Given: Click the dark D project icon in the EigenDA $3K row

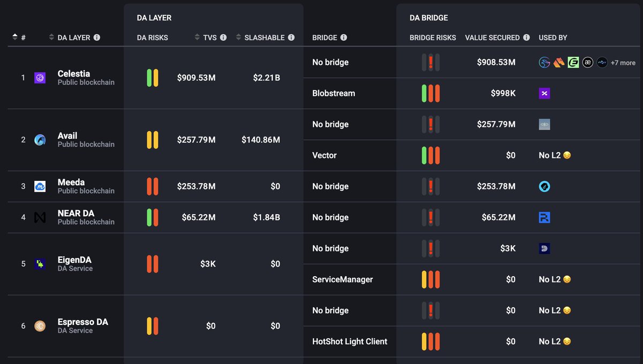Looking at the screenshot, I should point(544,248).
